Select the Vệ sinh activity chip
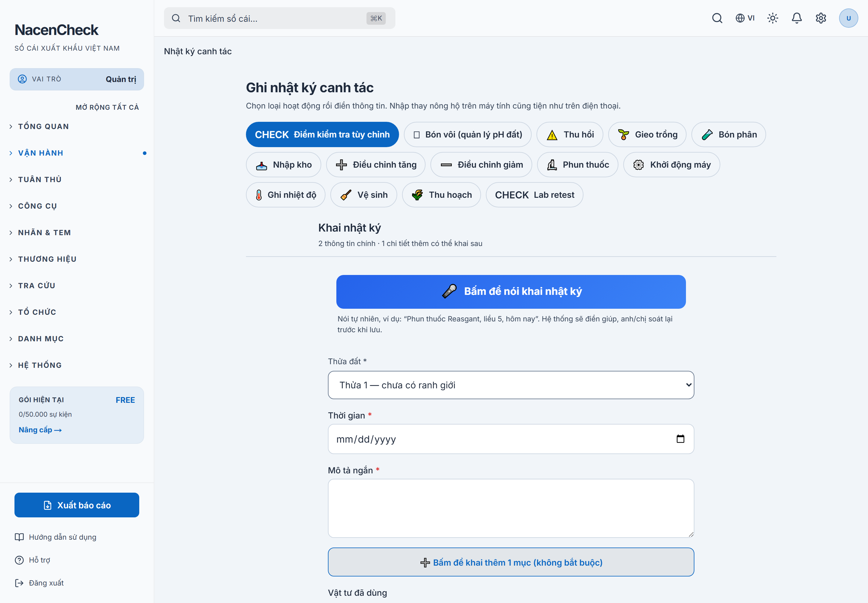Screen dimensions: 868x603 364,195
